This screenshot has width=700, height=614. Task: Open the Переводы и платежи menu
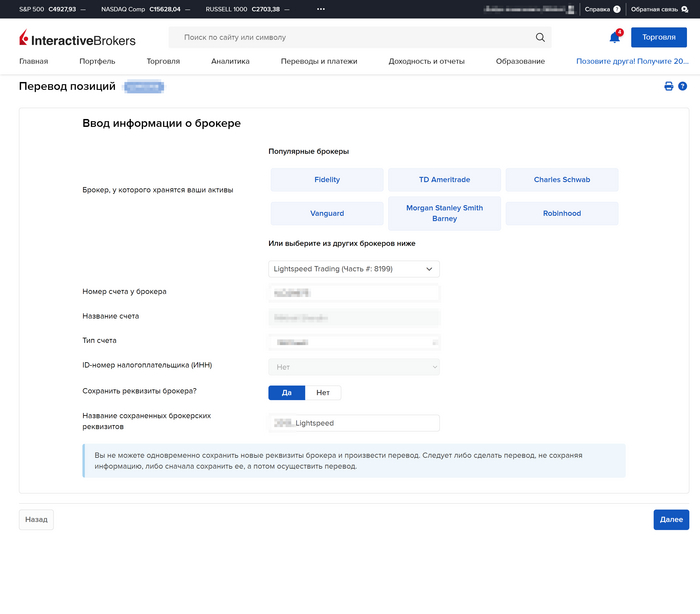(318, 62)
